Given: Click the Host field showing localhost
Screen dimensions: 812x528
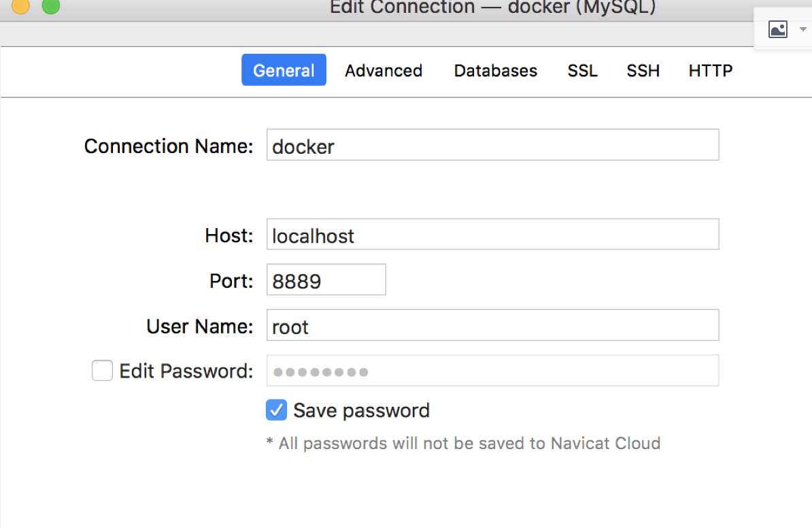Looking at the screenshot, I should (x=492, y=234).
